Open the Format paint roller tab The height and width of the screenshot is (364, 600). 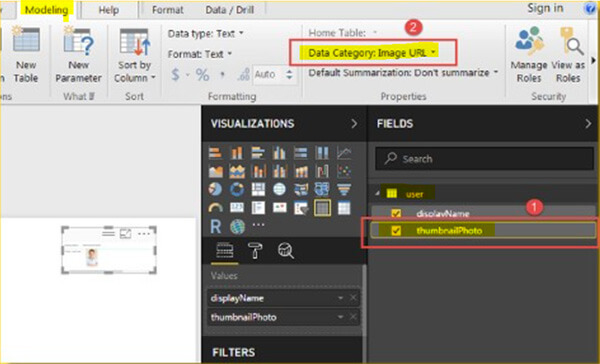click(255, 251)
